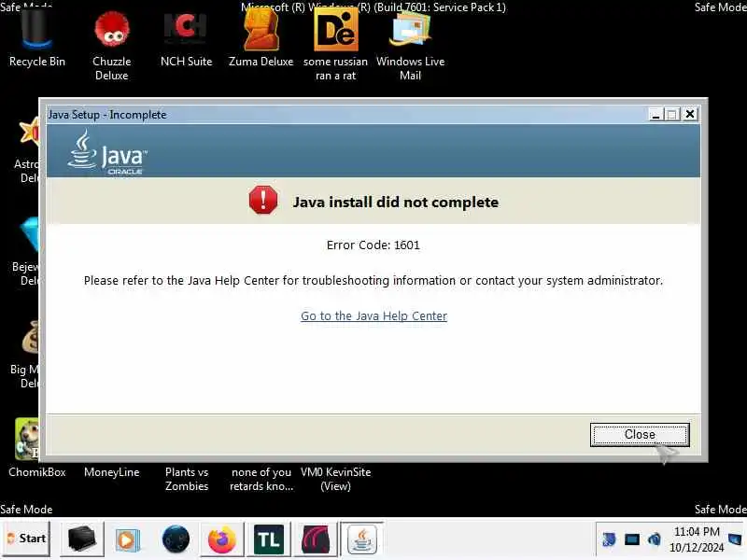Open the Go to the Java Help Center link
The image size is (747, 560).
coord(374,315)
